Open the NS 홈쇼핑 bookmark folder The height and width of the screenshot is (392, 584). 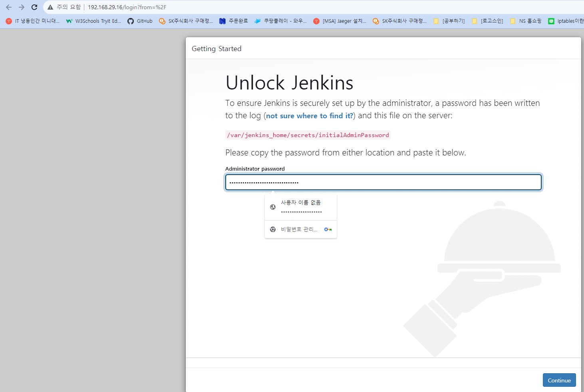click(x=526, y=21)
